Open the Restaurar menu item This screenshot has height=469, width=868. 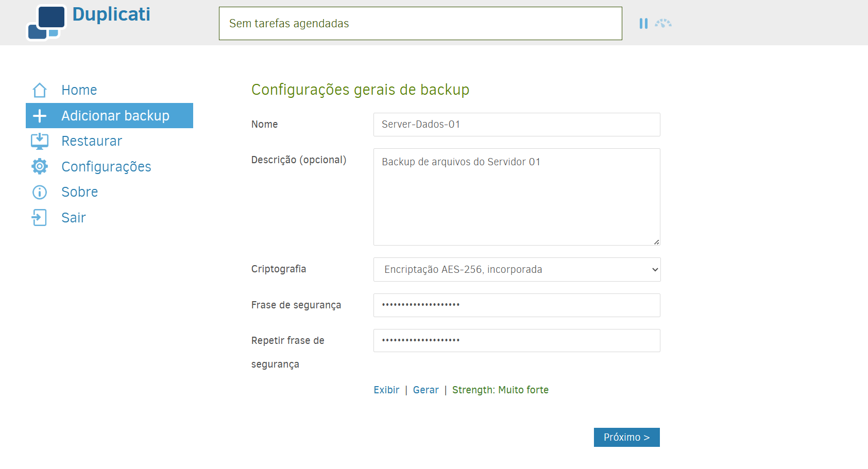[x=92, y=141]
